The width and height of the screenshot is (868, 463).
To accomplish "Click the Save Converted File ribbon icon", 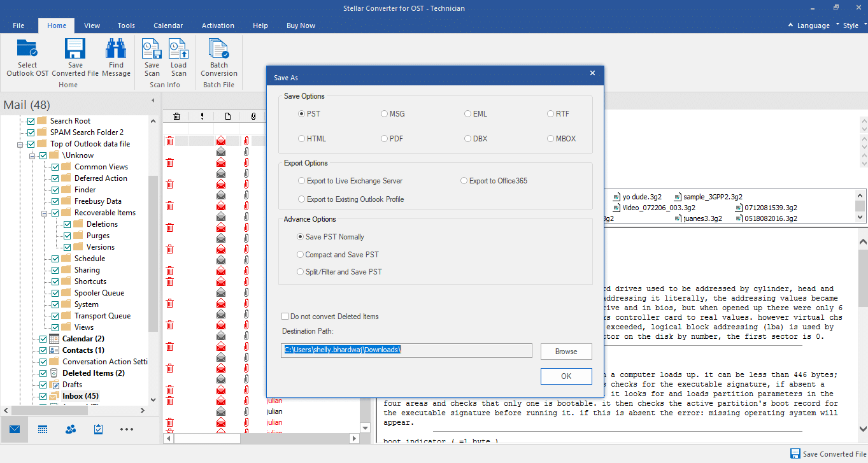I will click(x=75, y=49).
